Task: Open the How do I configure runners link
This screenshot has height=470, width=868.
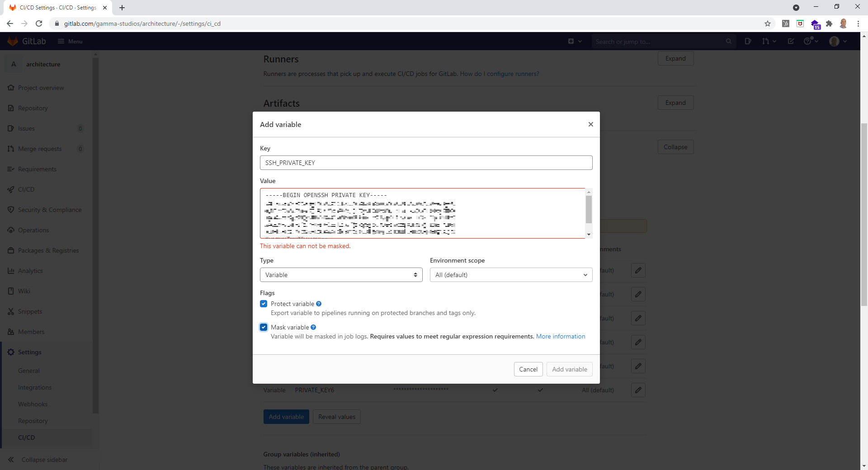Action: (499, 74)
